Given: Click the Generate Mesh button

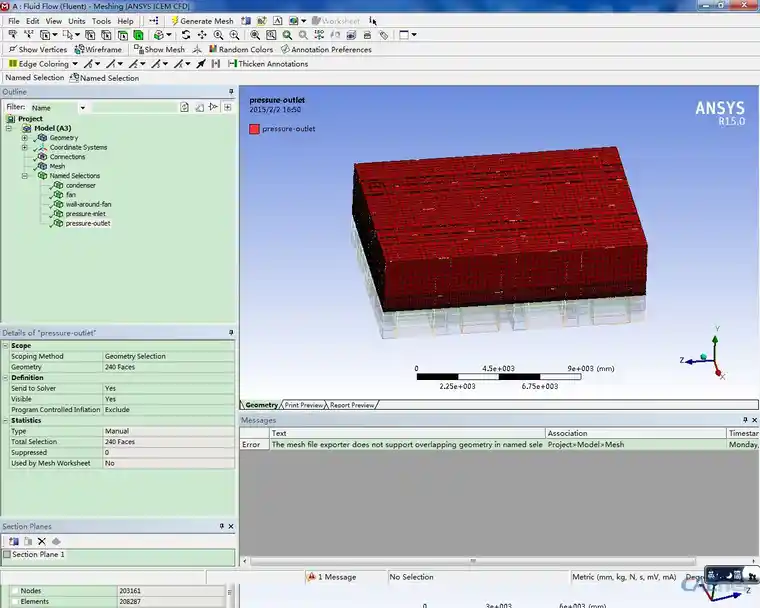Looking at the screenshot, I should pyautogui.click(x=202, y=21).
